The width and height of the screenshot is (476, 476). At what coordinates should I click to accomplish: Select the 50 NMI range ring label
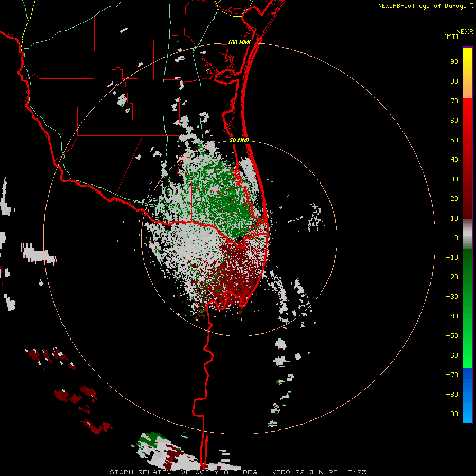point(239,140)
